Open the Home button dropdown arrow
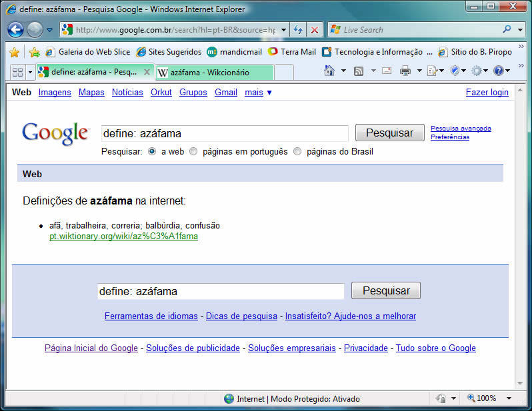This screenshot has height=411, width=532. (x=343, y=71)
